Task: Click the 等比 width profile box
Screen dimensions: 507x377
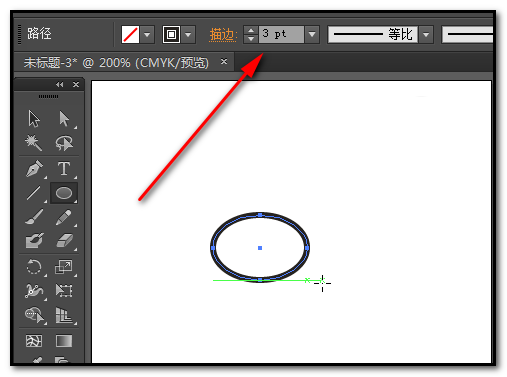Action: (373, 34)
